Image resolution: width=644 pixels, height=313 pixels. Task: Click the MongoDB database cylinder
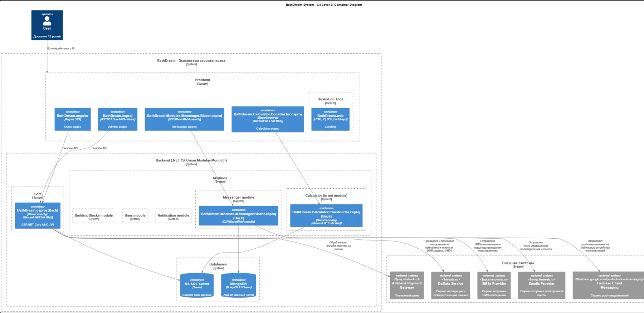(239, 286)
